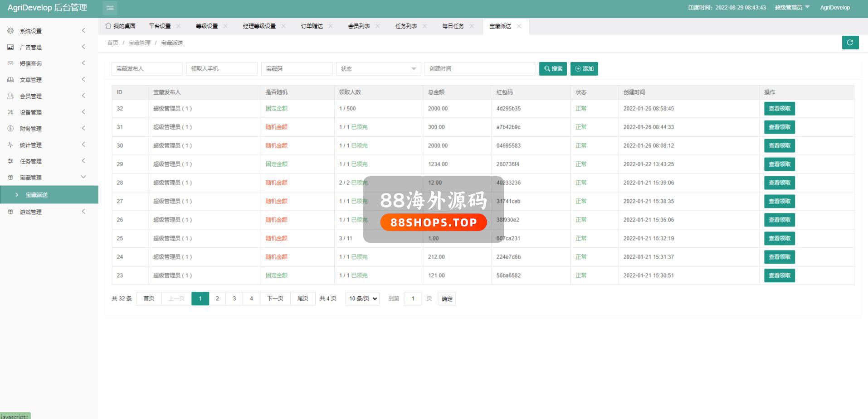Switch to the 我的桌面 tab
Image resolution: width=868 pixels, height=419 pixels.
point(121,26)
